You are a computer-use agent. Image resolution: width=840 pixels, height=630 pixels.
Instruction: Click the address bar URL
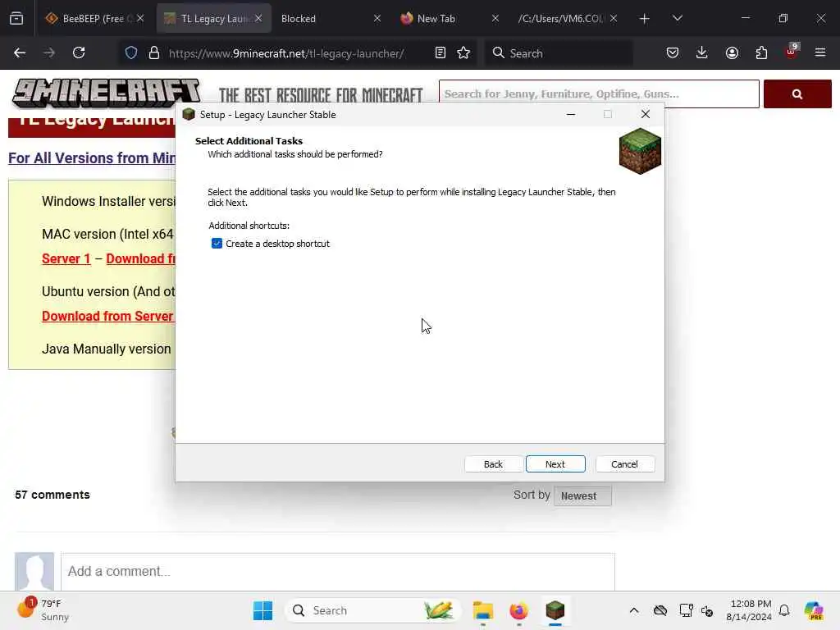coord(286,53)
